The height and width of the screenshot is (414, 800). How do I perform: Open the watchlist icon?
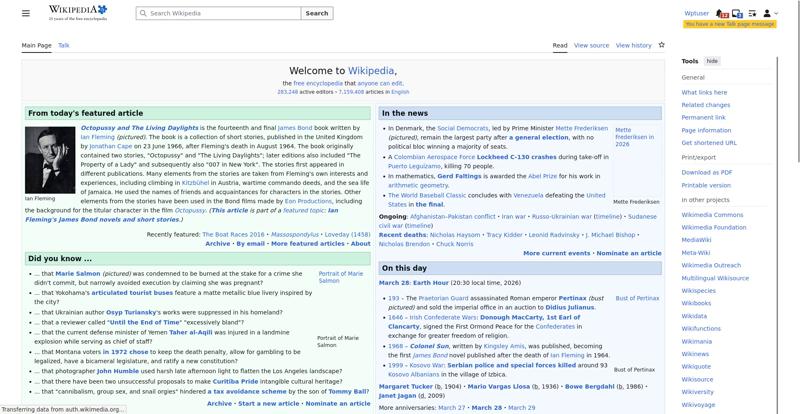pos(752,13)
